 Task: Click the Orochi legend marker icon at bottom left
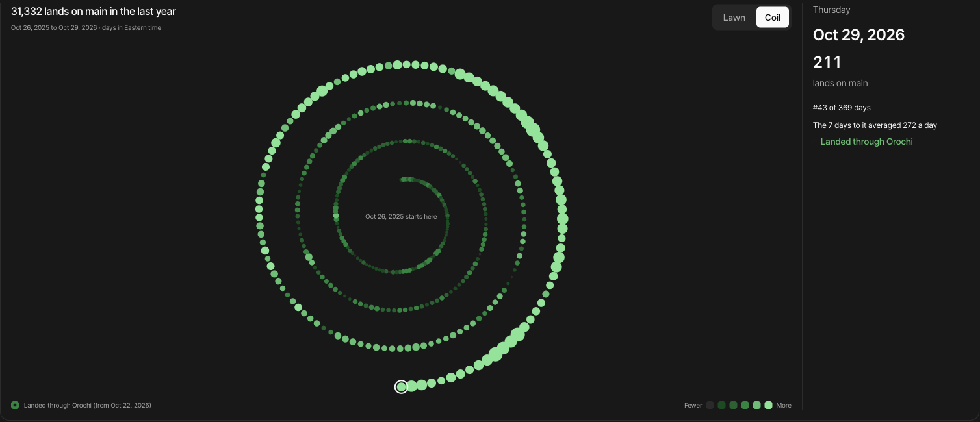(15, 405)
